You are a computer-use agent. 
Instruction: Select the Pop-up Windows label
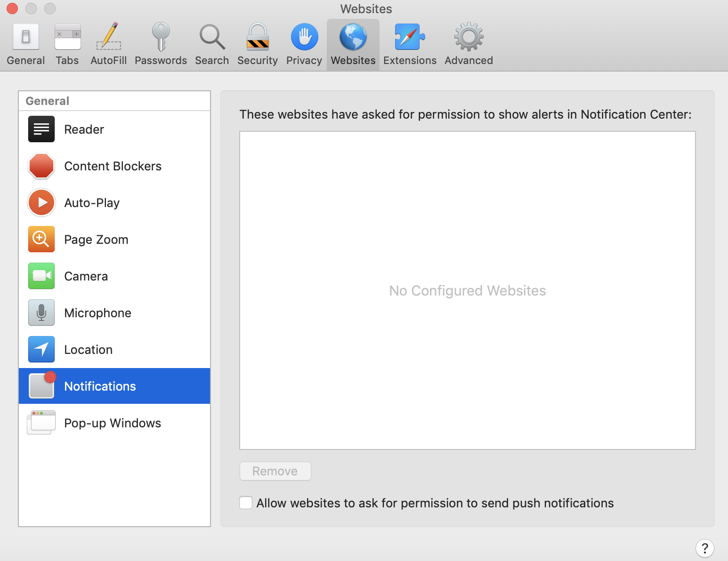click(113, 423)
